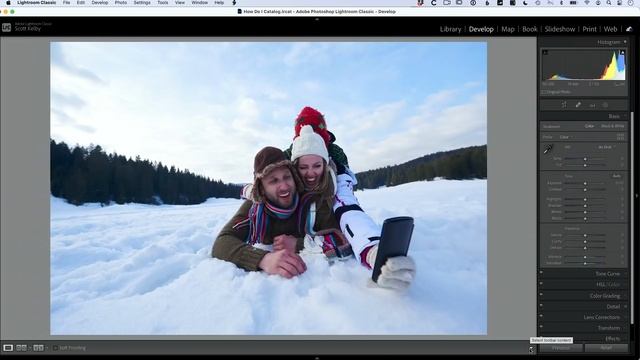
Task: Switch to Reference view in toolbar
Action: coord(21,348)
